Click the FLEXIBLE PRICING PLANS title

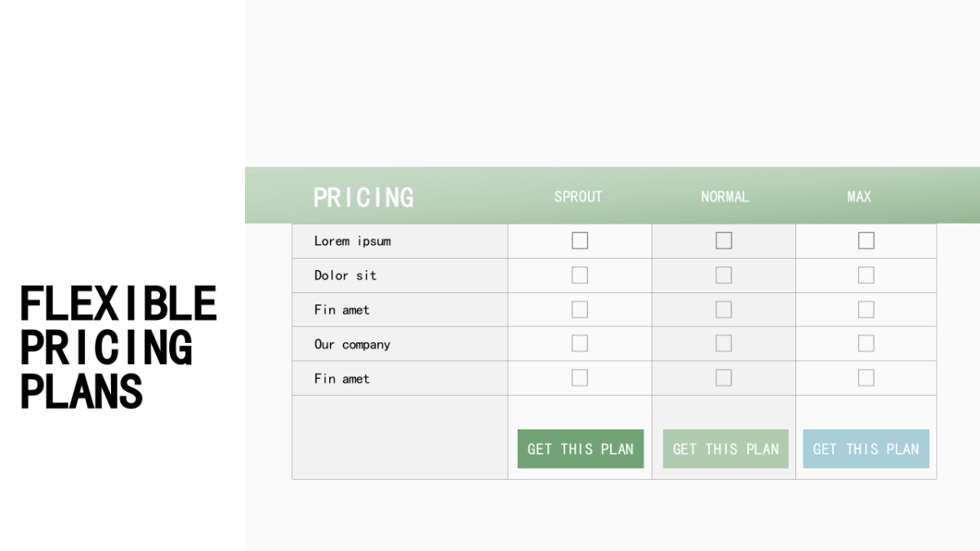(x=118, y=347)
